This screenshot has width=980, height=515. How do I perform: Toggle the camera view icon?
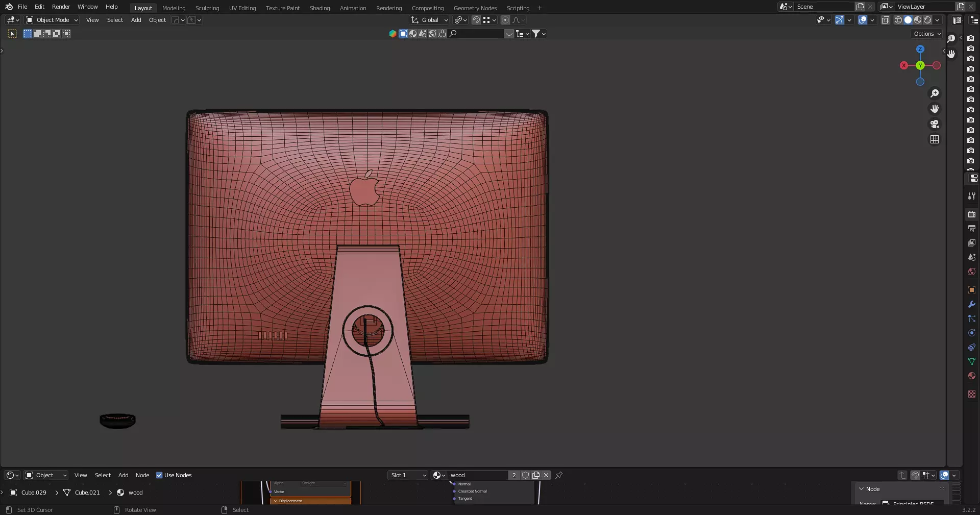click(935, 124)
